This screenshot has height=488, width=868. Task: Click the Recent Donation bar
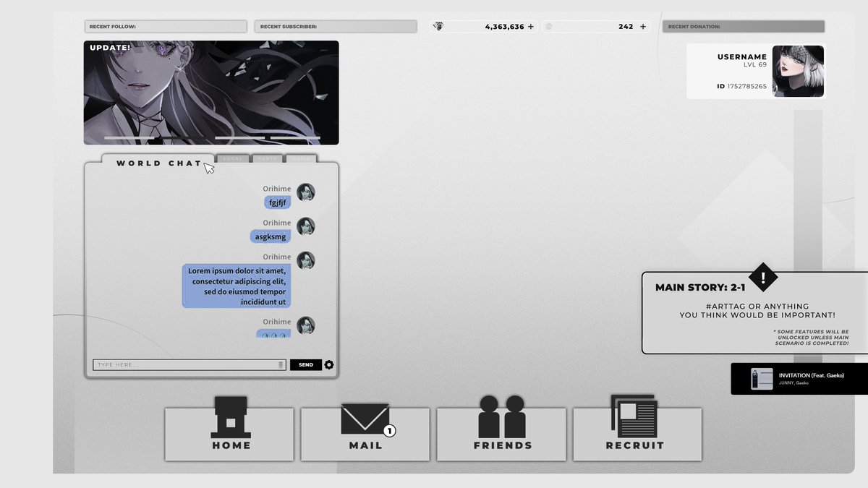coord(744,27)
